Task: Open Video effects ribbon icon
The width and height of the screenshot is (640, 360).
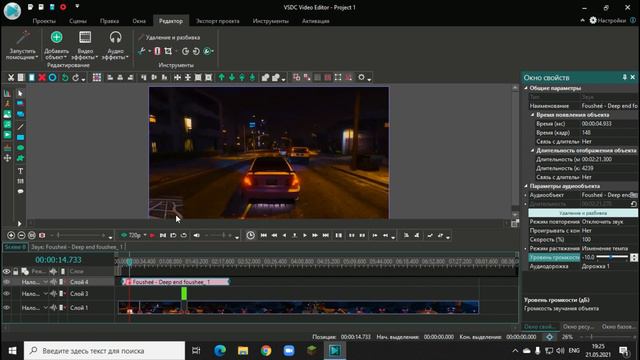Action: coord(85,37)
